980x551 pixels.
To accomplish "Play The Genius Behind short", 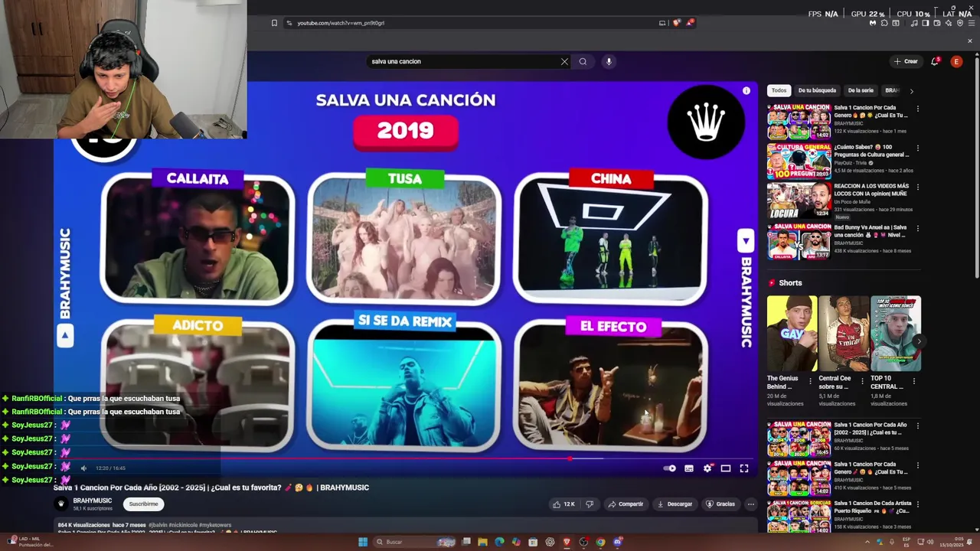I will click(x=792, y=334).
